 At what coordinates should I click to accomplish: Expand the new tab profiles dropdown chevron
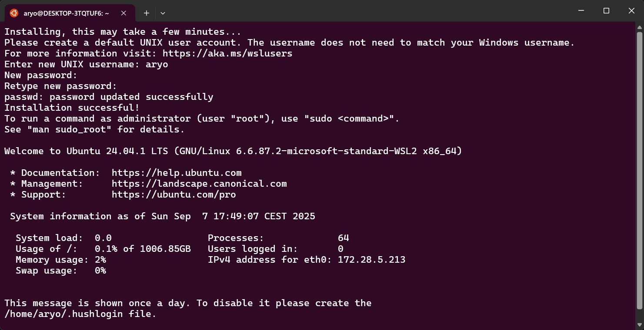coord(163,13)
